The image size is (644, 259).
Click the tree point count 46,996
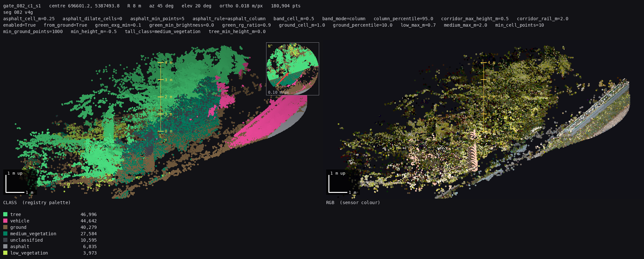(x=89, y=214)
